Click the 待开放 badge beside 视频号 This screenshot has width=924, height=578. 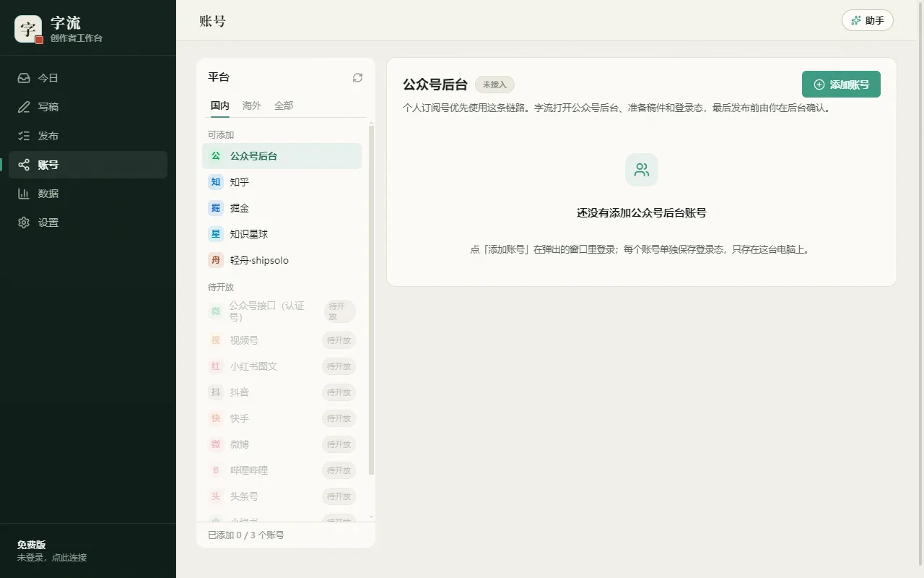[x=339, y=340]
